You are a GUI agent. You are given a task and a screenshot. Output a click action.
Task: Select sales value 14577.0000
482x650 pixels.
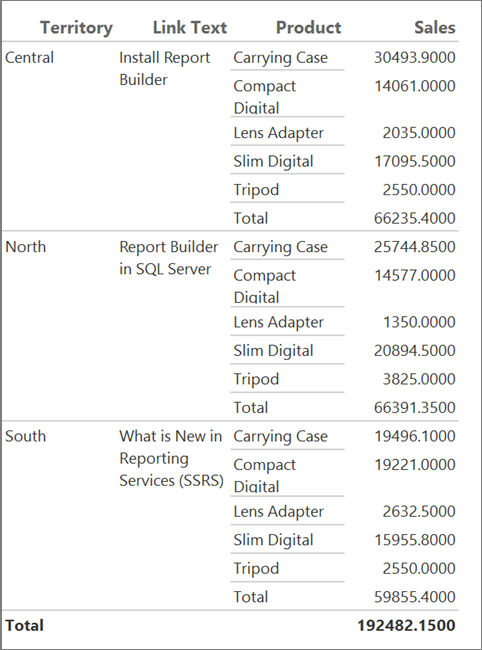(415, 276)
